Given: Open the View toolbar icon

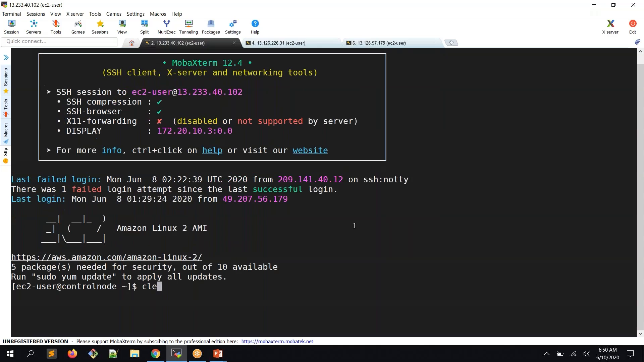Looking at the screenshot, I should tap(122, 27).
